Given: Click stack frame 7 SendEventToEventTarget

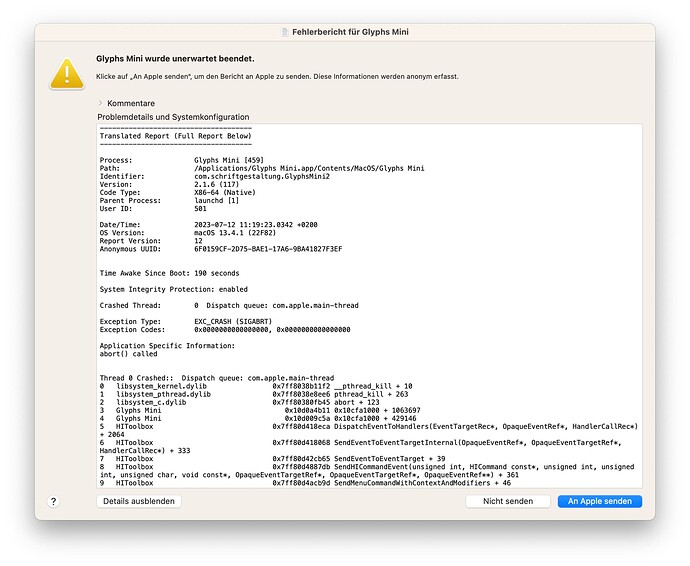Looking at the screenshot, I should click(272, 459).
